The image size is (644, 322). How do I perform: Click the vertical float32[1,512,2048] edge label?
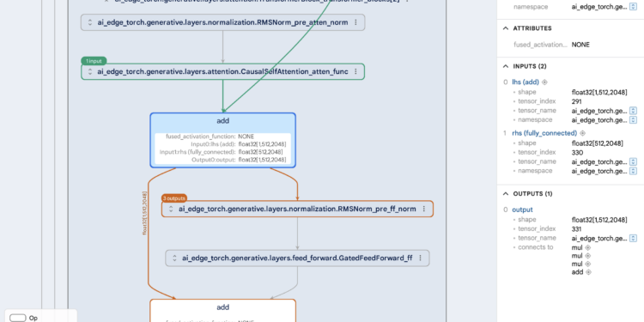144,213
